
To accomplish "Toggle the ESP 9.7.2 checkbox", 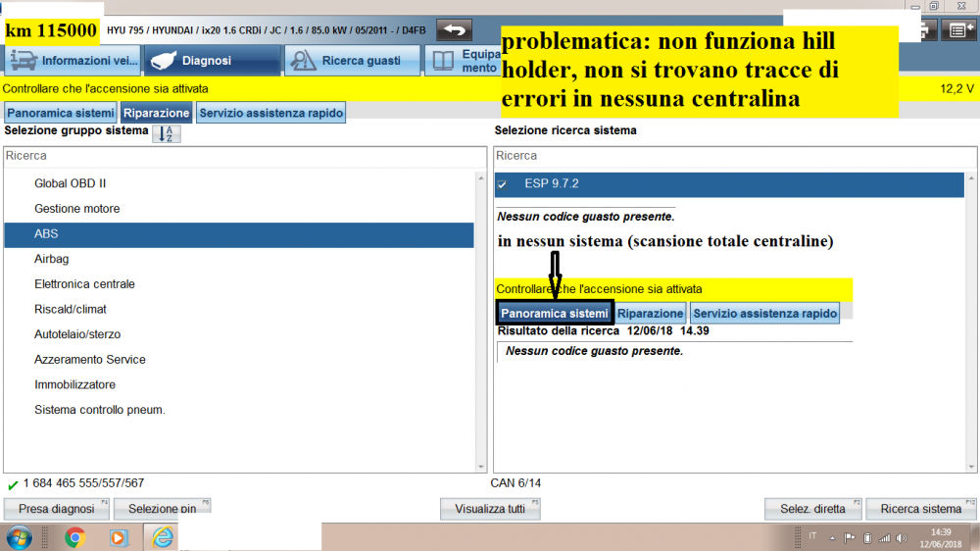I will coord(503,184).
